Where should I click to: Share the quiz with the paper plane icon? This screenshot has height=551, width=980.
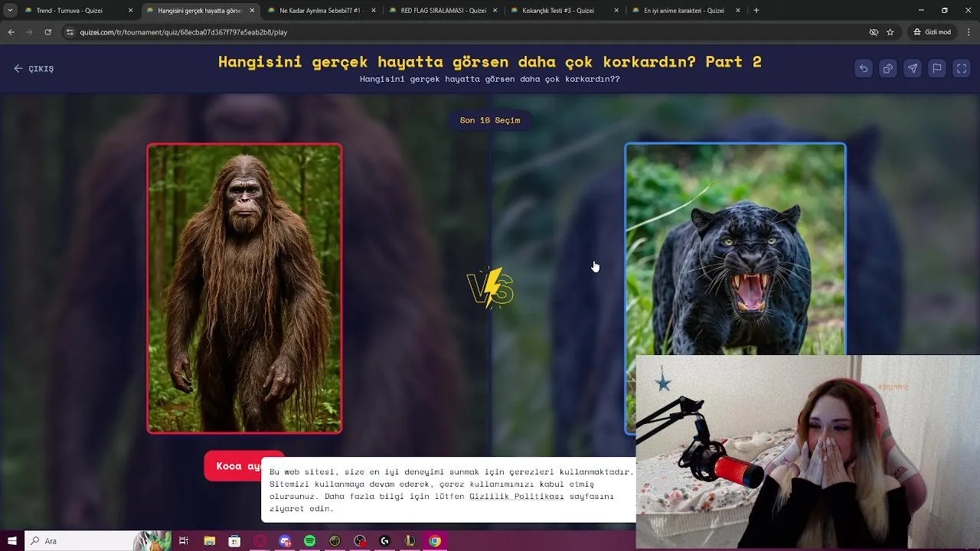[913, 68]
